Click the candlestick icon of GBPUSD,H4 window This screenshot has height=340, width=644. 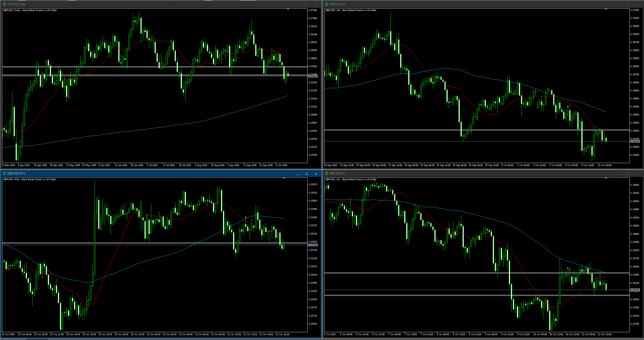[x=326, y=4]
